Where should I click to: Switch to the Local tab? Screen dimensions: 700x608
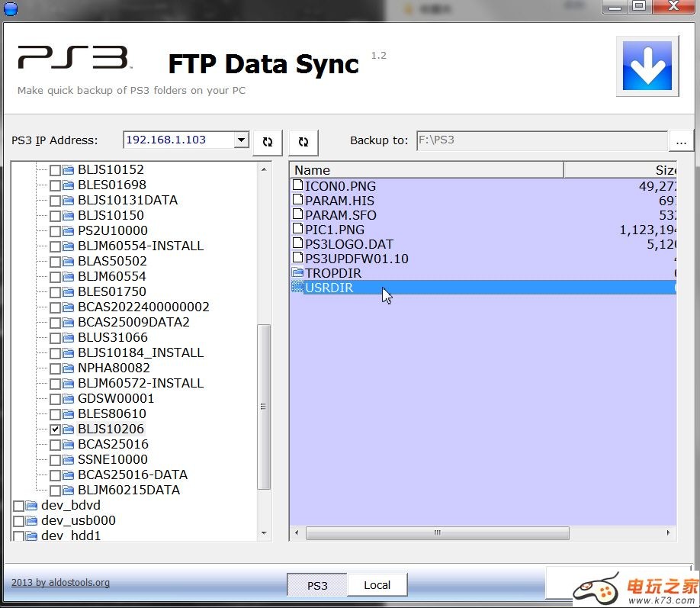377,585
